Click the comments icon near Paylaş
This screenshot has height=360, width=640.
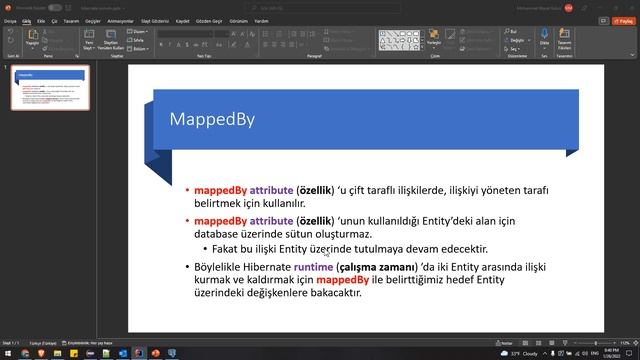pyautogui.click(x=603, y=21)
